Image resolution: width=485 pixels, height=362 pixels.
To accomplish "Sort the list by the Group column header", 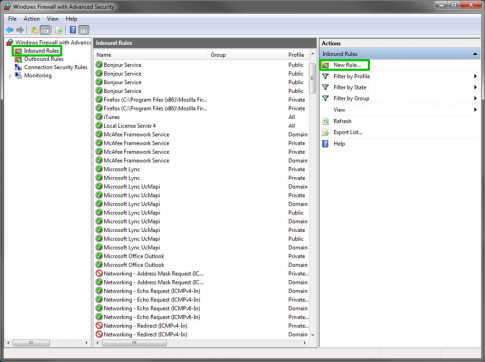I will pyautogui.click(x=247, y=55).
